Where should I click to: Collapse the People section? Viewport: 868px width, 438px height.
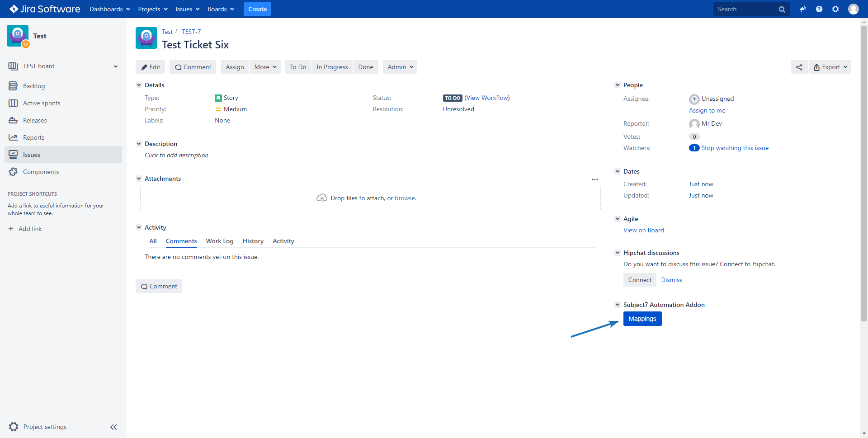[618, 85]
